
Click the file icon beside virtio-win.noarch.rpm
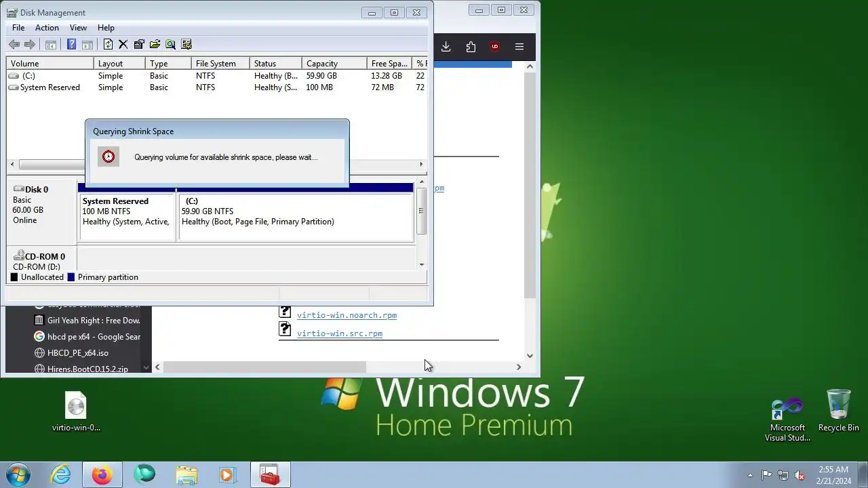tap(285, 312)
